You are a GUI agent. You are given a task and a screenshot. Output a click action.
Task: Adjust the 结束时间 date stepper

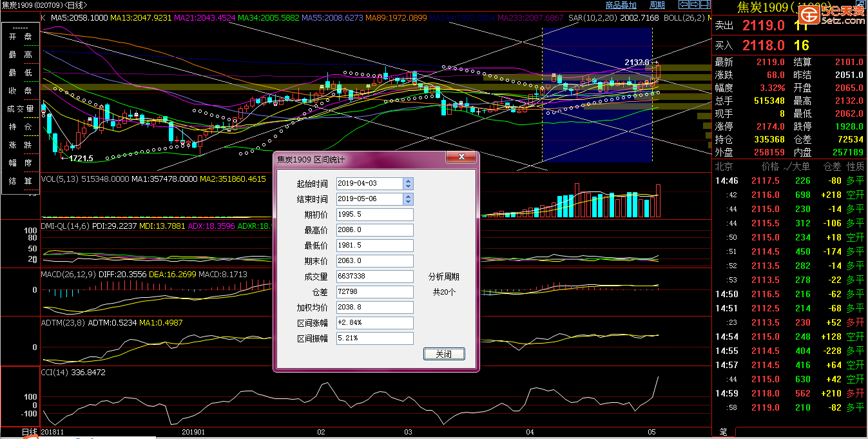[408, 199]
